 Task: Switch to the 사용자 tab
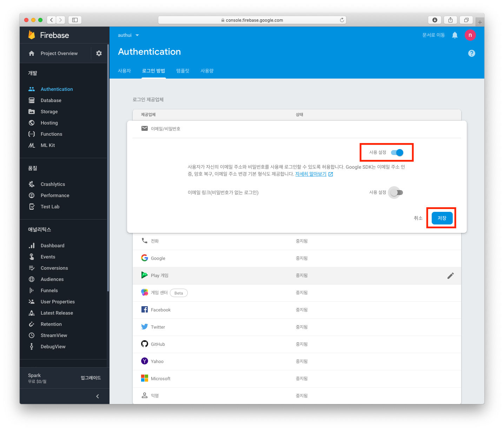point(124,71)
